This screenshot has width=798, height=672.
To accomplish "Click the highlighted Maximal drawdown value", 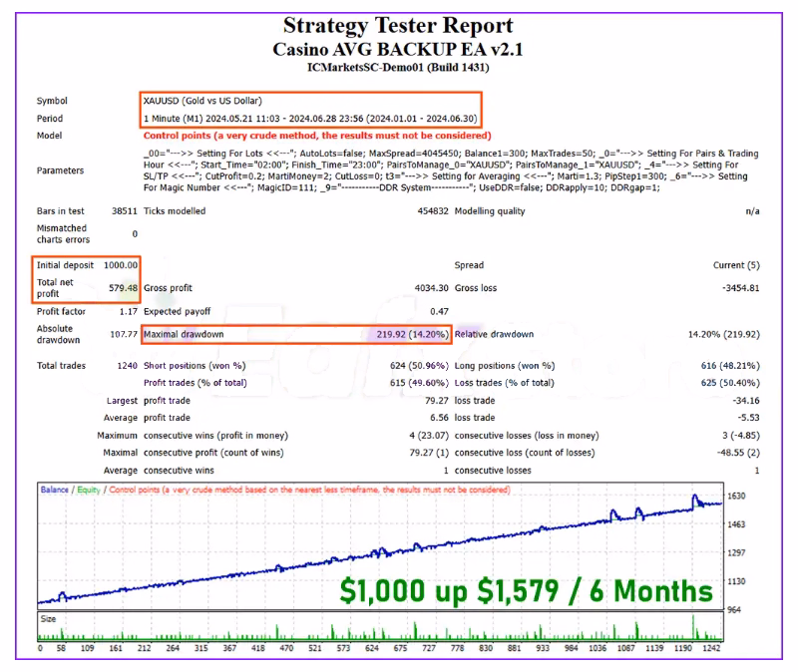I will pos(408,335).
